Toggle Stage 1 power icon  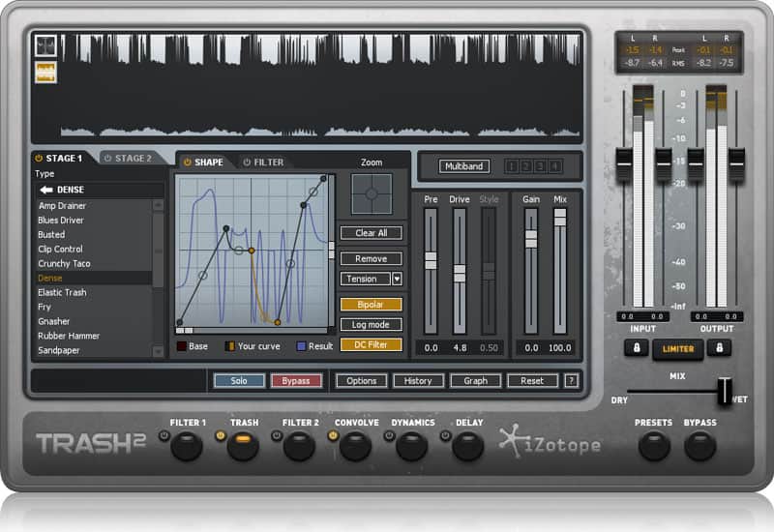[39, 159]
